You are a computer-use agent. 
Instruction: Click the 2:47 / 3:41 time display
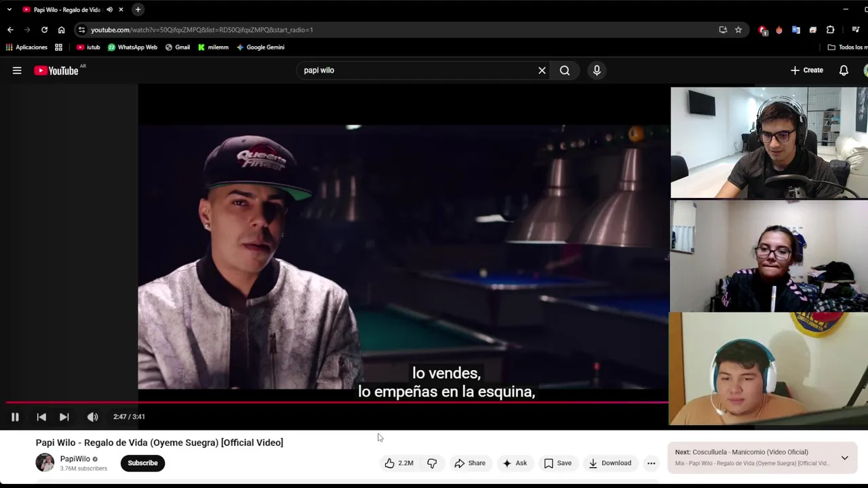pyautogui.click(x=129, y=417)
